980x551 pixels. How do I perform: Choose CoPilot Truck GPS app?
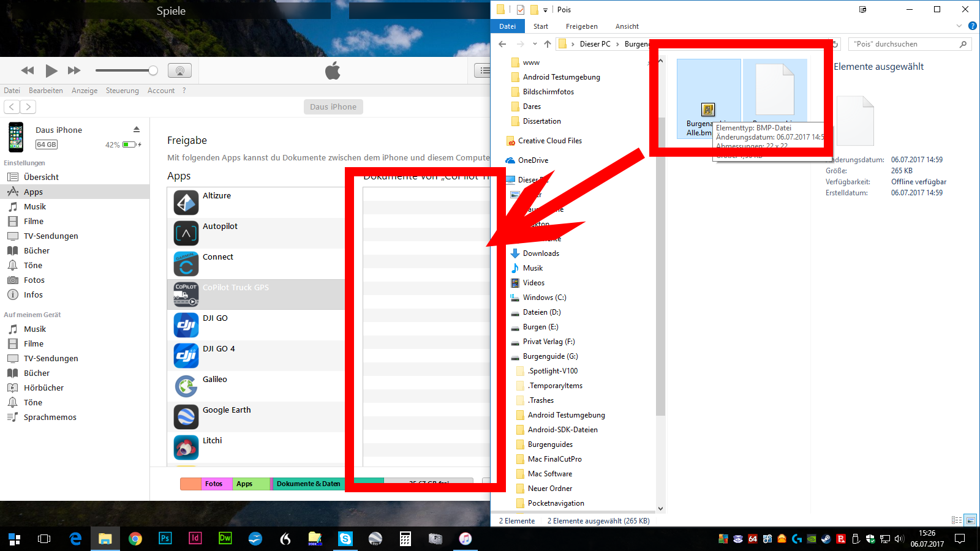[x=236, y=288]
